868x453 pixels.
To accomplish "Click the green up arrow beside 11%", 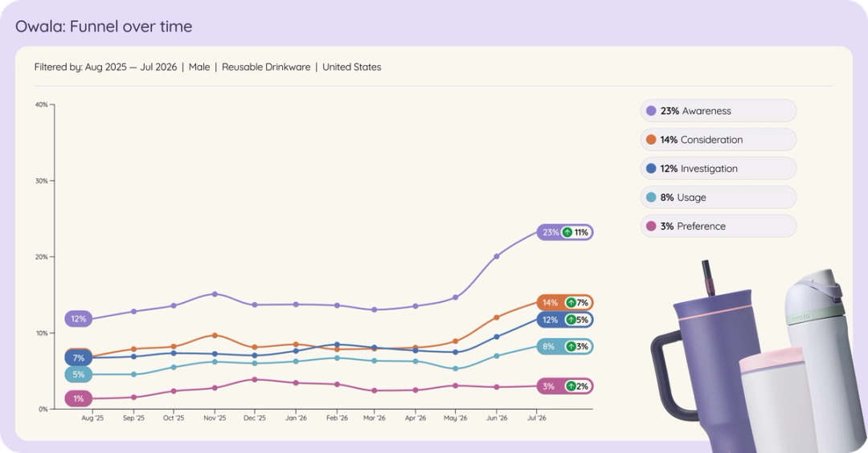I will tap(567, 232).
